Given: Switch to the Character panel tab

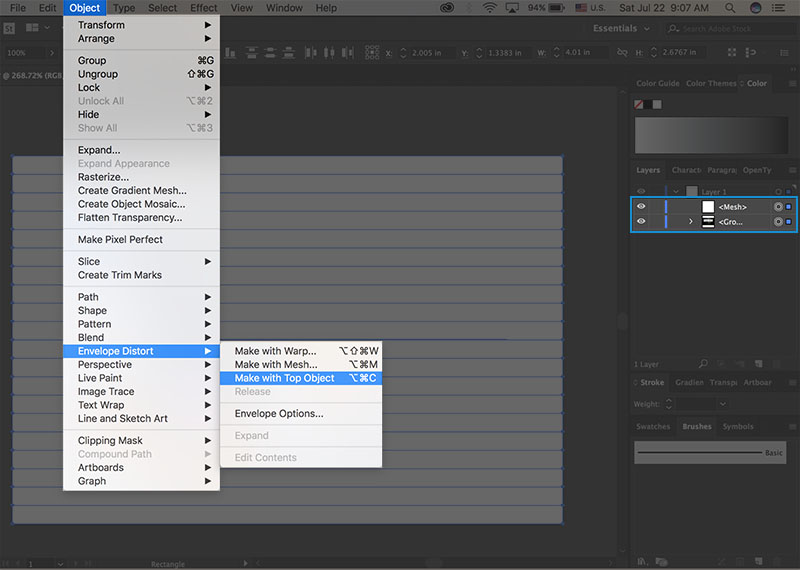Looking at the screenshot, I should coord(686,170).
